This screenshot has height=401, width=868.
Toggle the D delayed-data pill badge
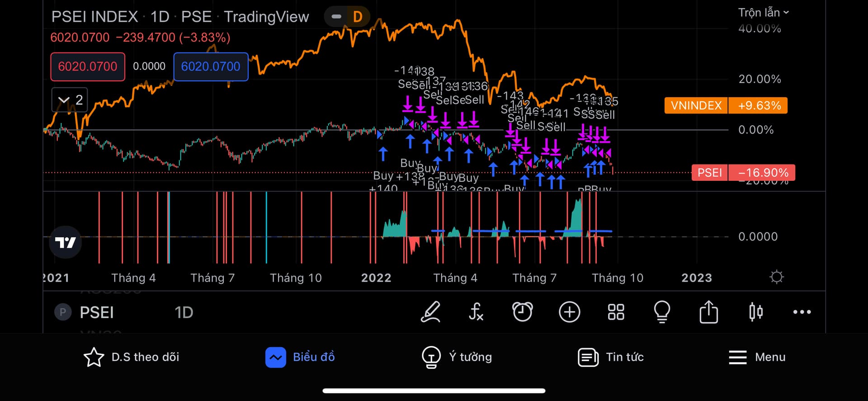(x=347, y=17)
